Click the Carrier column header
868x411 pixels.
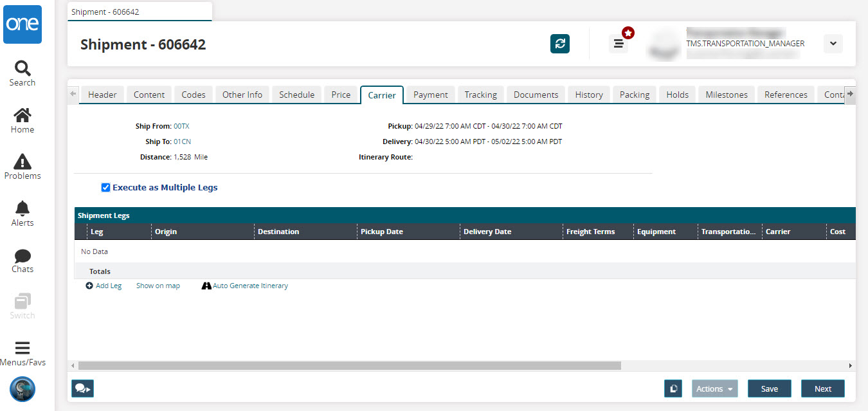click(x=794, y=232)
